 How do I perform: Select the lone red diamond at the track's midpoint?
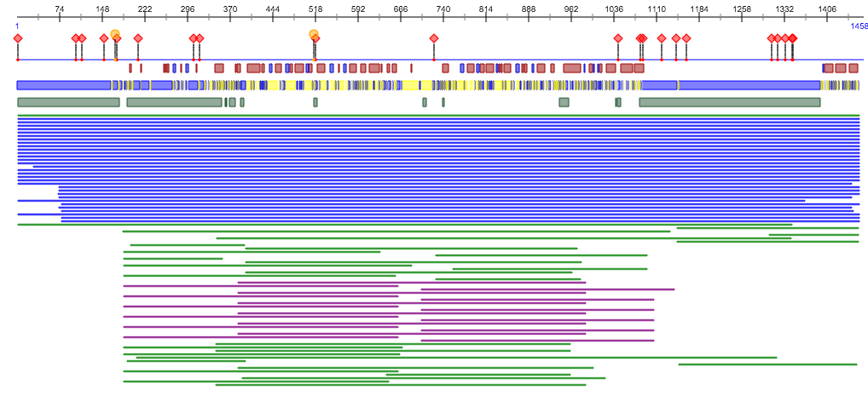coord(434,38)
